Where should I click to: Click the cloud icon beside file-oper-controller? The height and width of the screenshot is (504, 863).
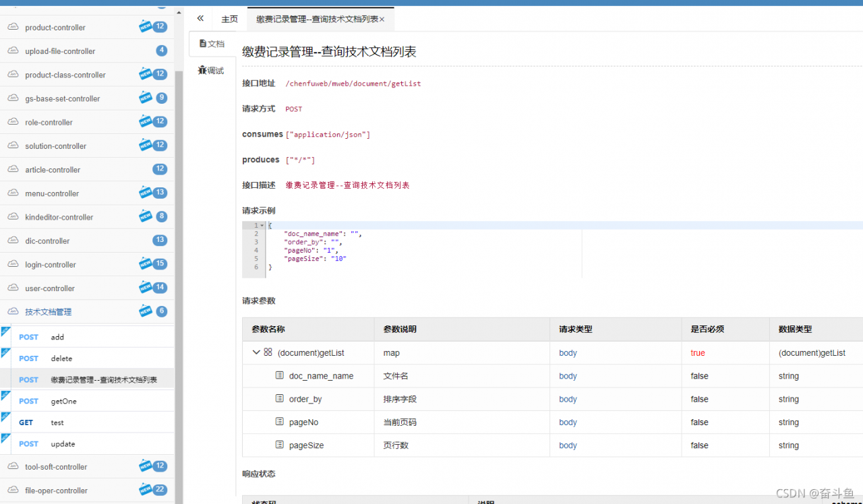click(x=13, y=490)
